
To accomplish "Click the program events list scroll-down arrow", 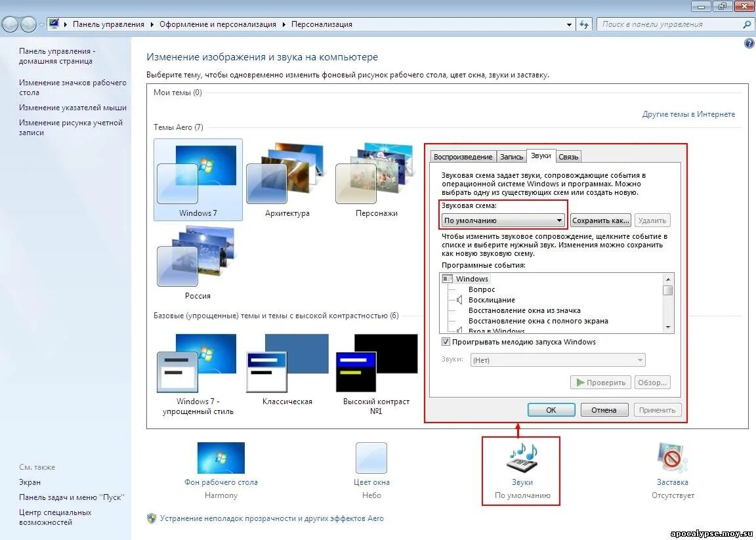I will tap(668, 327).
